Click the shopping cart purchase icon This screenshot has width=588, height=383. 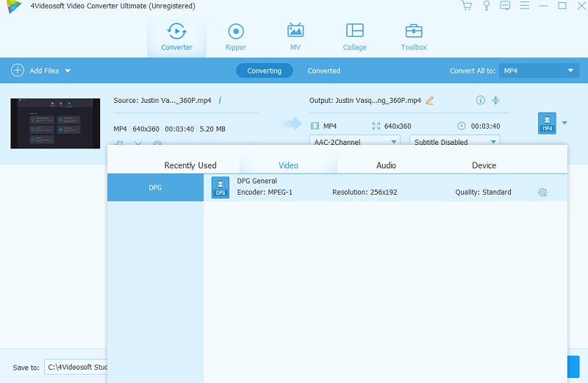pos(467,6)
